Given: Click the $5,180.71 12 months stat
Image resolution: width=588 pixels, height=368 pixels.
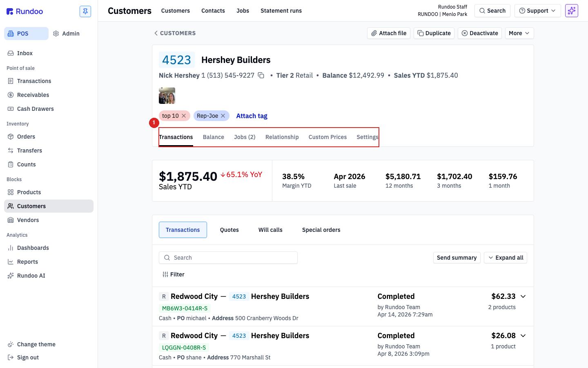Looking at the screenshot, I should (403, 181).
